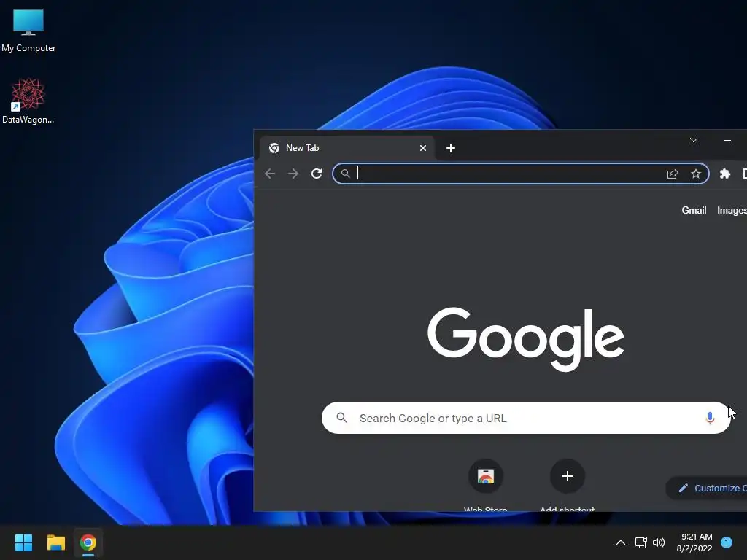Click the Search Google or type a URL box
The height and width of the screenshot is (560, 747).
tap(526, 418)
